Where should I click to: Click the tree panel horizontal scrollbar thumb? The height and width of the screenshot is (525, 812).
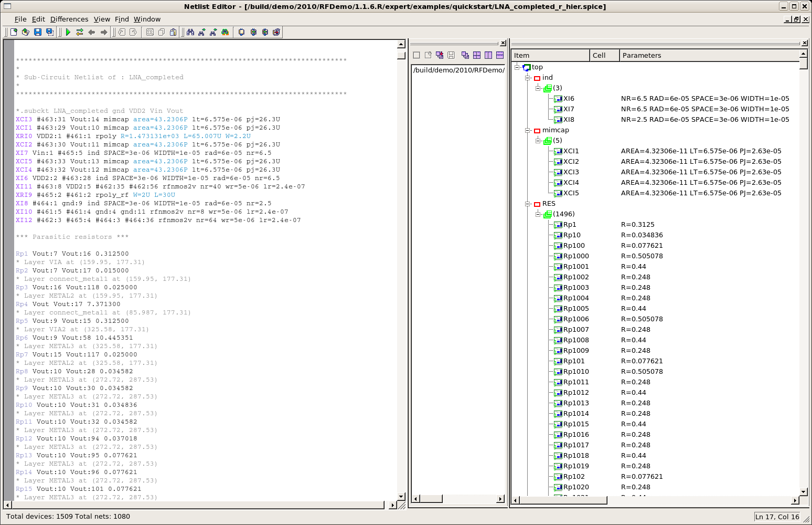click(563, 500)
